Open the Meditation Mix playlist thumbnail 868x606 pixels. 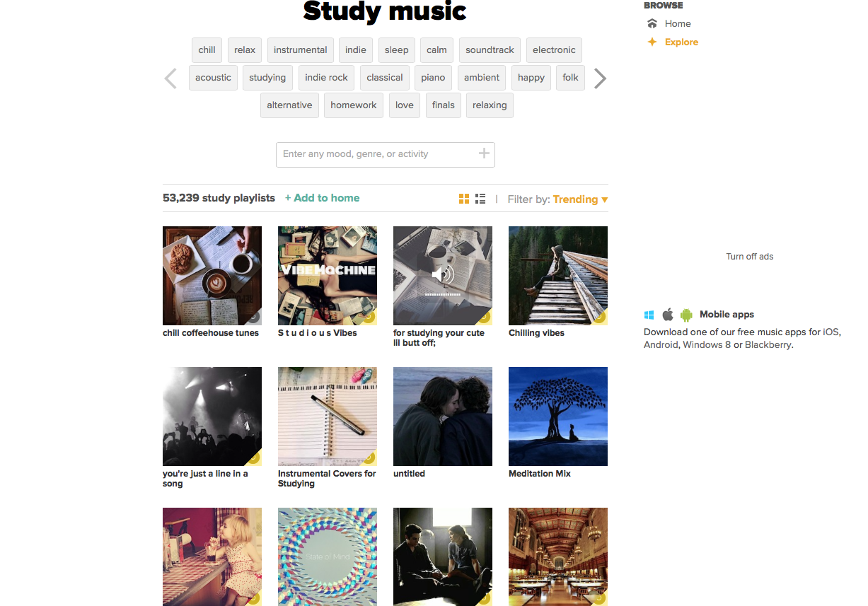point(558,416)
